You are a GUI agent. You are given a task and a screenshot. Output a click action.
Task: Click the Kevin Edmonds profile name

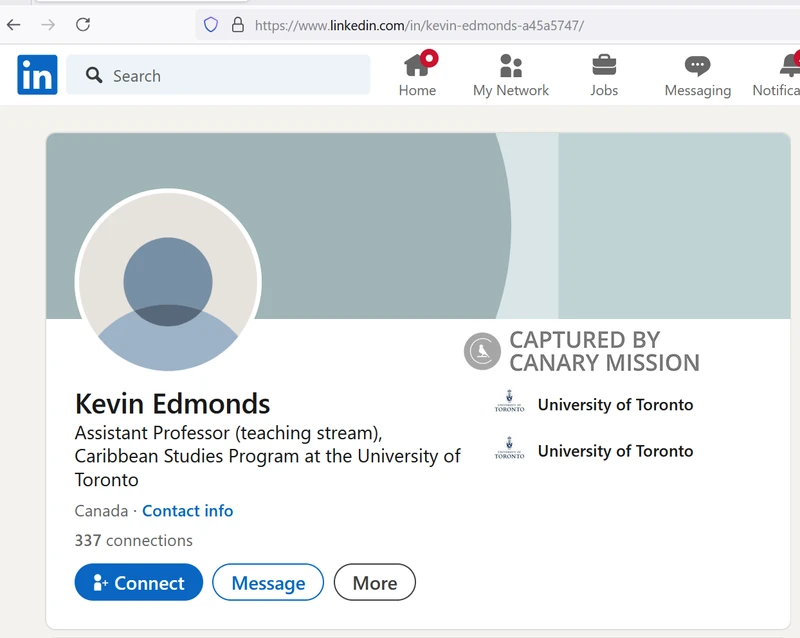tap(172, 404)
